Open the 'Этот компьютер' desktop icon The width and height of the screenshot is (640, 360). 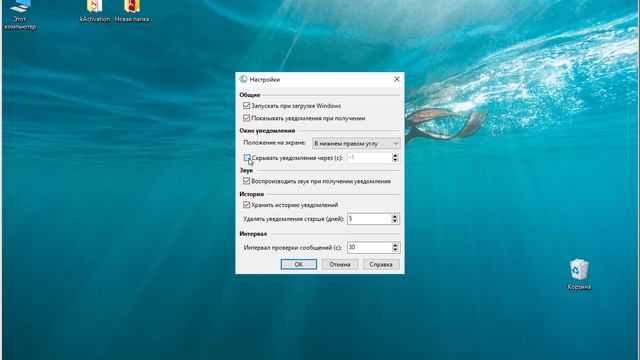pos(20,15)
